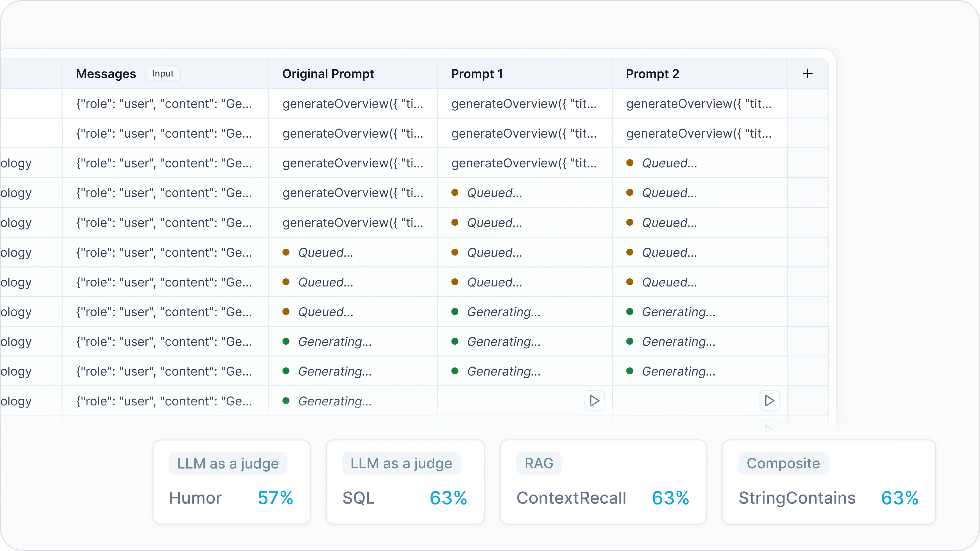
Task: Click the 57% Humor score value
Action: [275, 498]
